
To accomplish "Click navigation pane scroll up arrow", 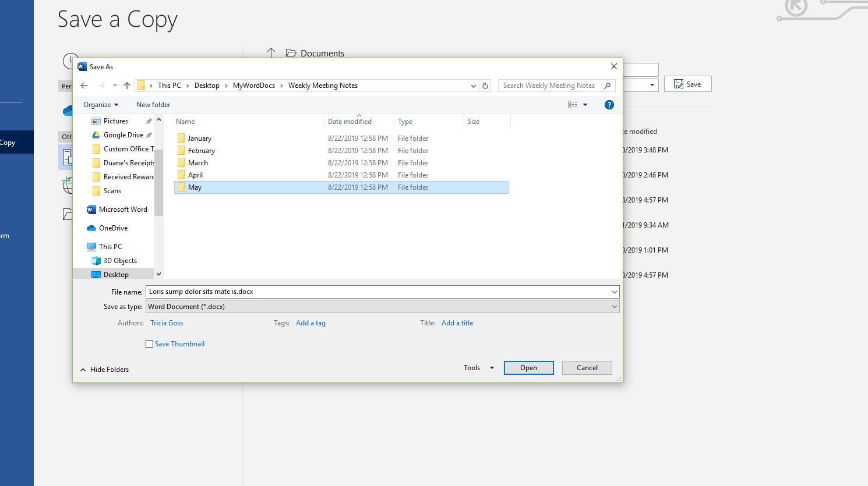I will (x=158, y=120).
